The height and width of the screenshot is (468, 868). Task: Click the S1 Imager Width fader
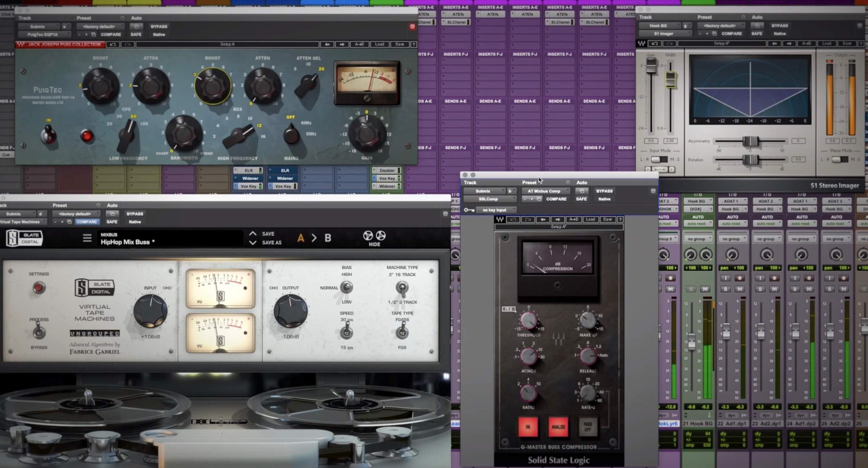coord(670,79)
